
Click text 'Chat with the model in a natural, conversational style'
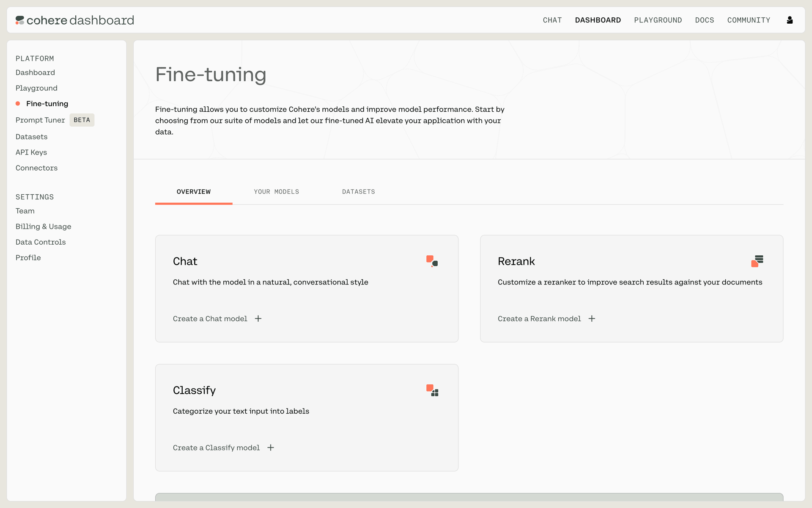(x=271, y=282)
